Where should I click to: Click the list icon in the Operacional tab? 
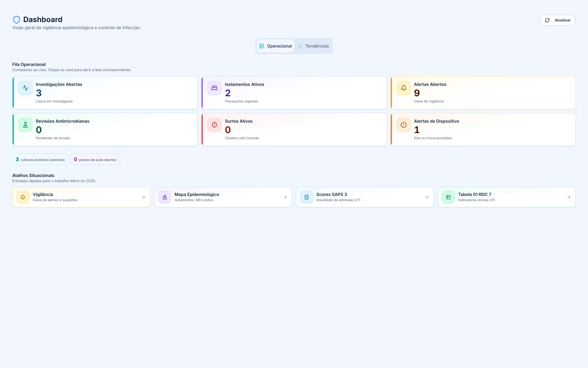[262, 46]
